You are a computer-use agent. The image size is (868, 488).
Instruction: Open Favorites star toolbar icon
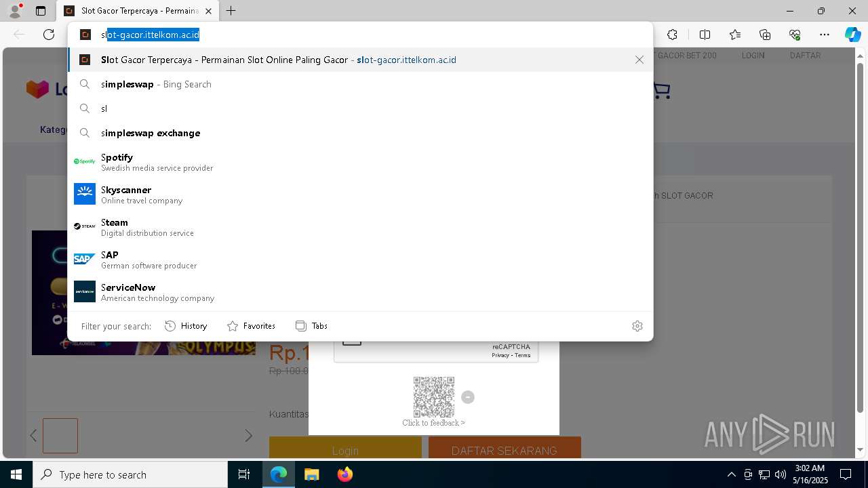pos(735,35)
